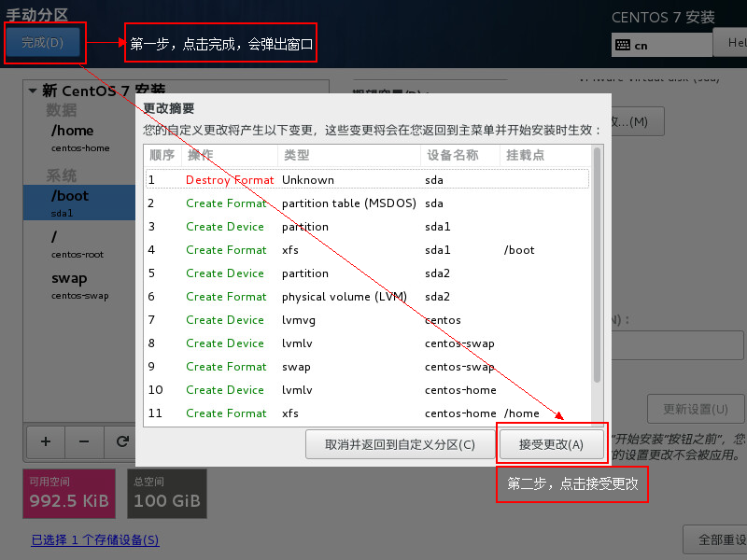Collapse the 新 CentOS 7 安装 tree
Screen dimensions: 747x560
click(33, 91)
